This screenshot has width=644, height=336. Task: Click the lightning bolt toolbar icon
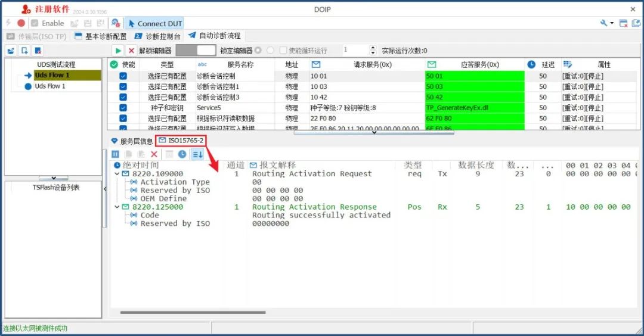point(8,23)
